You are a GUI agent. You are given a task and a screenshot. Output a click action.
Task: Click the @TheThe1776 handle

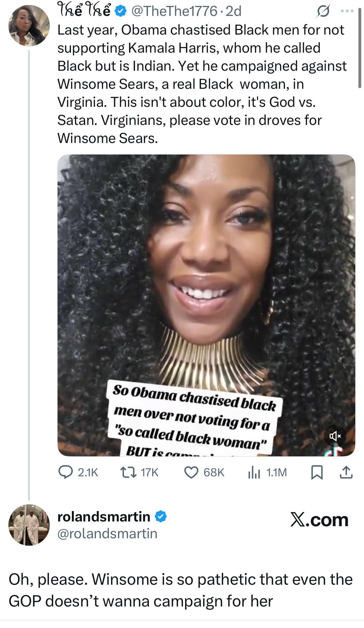click(174, 12)
